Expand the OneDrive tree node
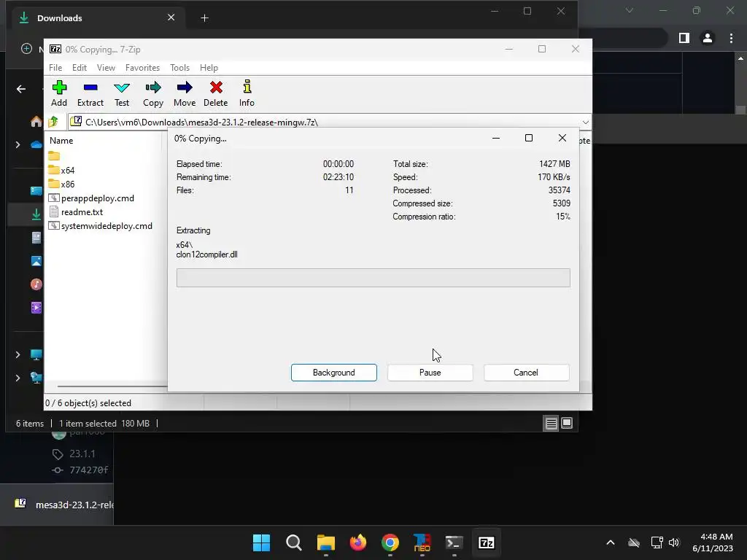 pyautogui.click(x=18, y=144)
